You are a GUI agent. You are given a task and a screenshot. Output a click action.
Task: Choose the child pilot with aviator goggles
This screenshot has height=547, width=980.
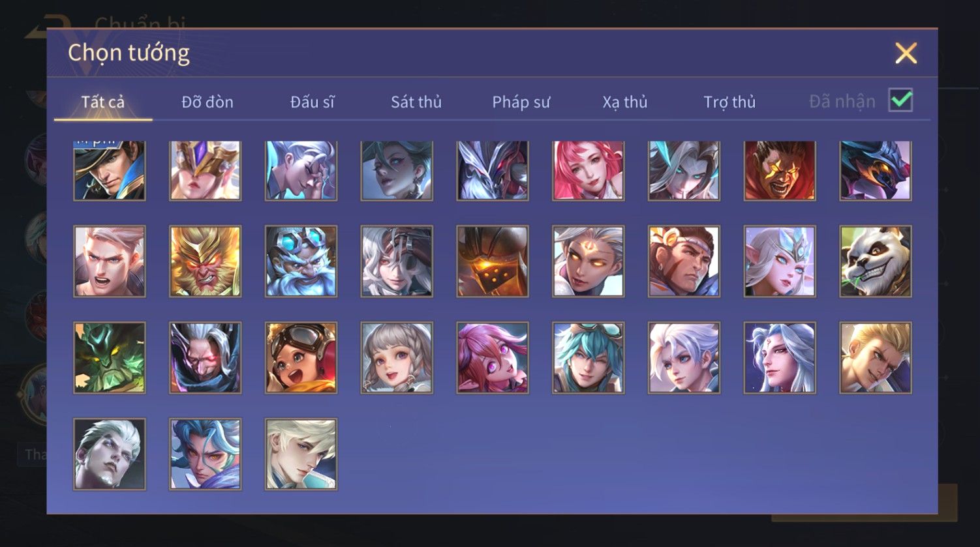point(301,358)
